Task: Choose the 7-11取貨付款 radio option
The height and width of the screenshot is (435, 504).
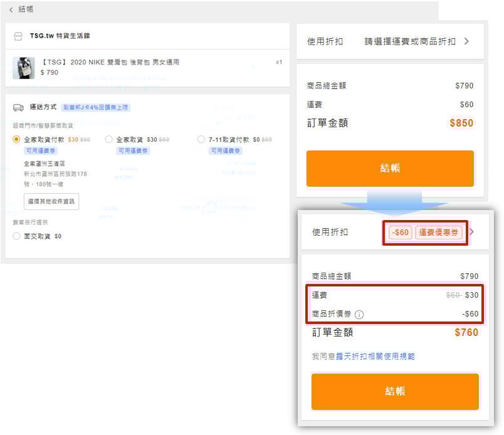Action: pos(201,139)
